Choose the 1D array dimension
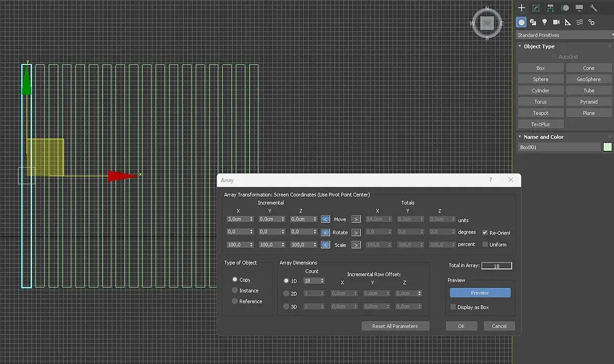The image size is (614, 364). [286, 281]
